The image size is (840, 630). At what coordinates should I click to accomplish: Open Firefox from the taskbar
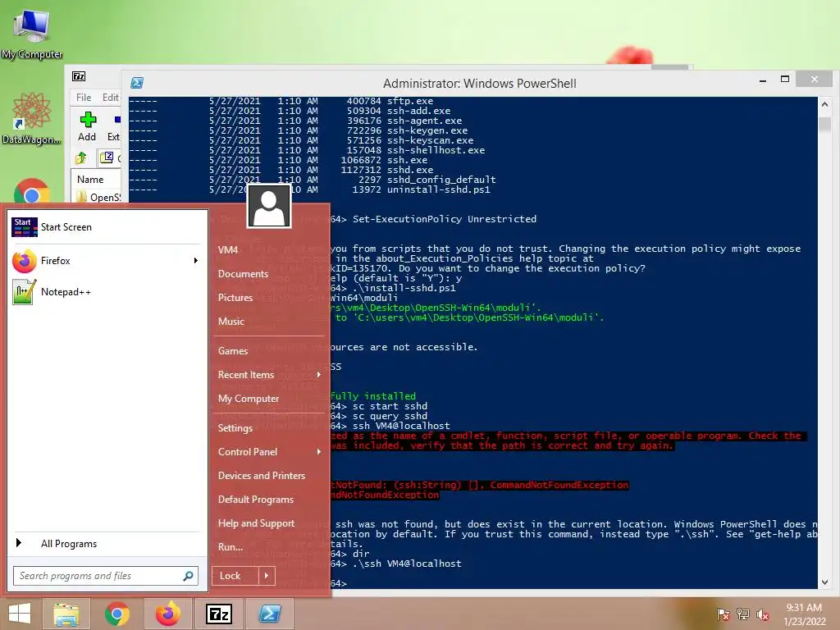tap(167, 614)
